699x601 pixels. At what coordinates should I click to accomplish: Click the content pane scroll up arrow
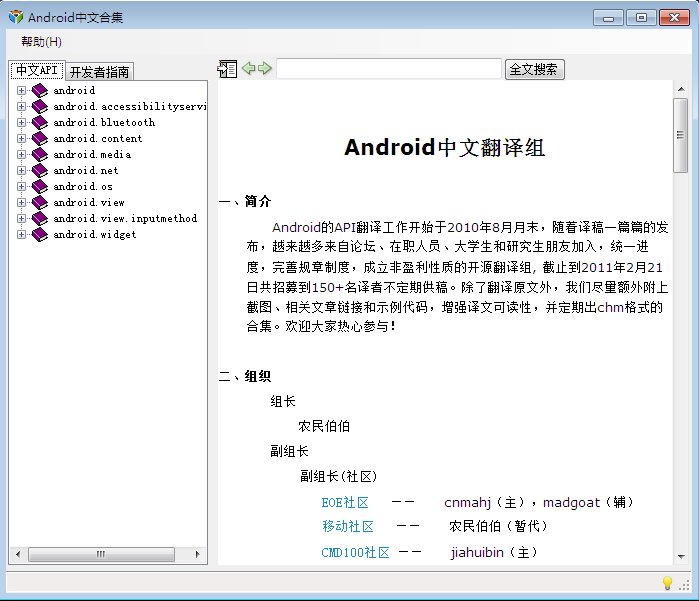pos(681,89)
